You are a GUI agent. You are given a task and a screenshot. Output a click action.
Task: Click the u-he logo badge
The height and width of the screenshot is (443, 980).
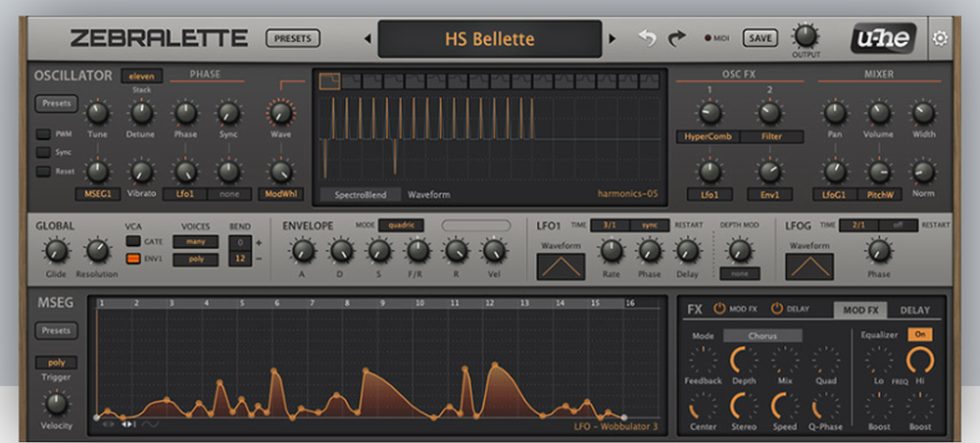click(883, 38)
